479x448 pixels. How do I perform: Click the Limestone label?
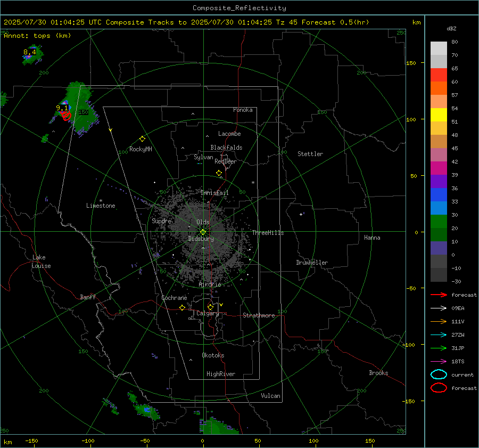101,206
